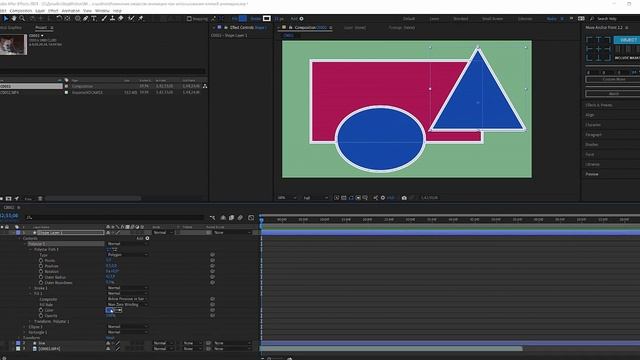Image resolution: width=640 pixels, height=360 pixels.
Task: Select the Roto Brush tool
Action: [131, 18]
